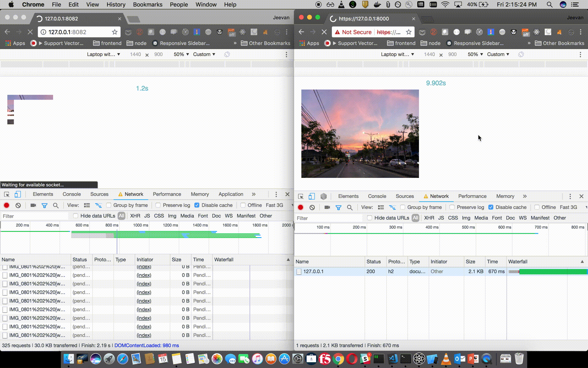
Task: Toggle device toolbar icon in right DevTools
Action: pyautogui.click(x=312, y=196)
